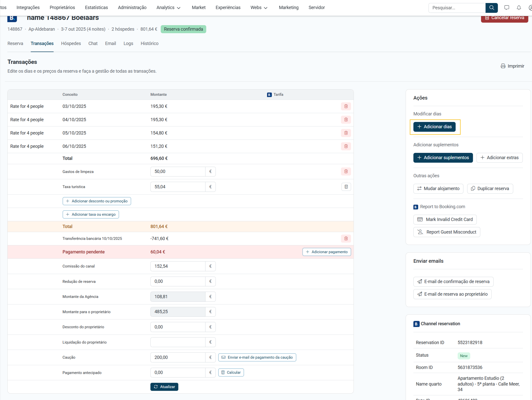Click the Imprimir printer button
Image resolution: width=532 pixels, height=400 pixels.
(512, 66)
